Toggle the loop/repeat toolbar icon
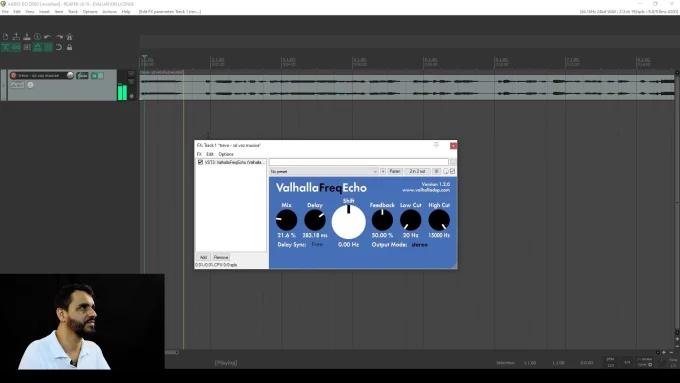This screenshot has width=680, height=383. click(x=59, y=47)
